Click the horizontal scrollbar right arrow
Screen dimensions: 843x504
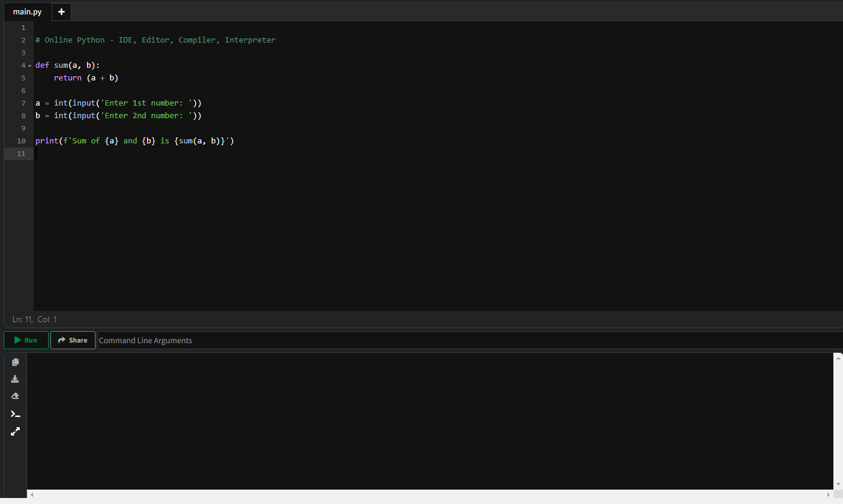[x=829, y=494]
